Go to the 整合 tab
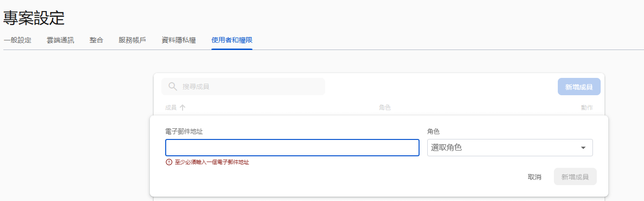Image resolution: width=644 pixels, height=201 pixels. tap(96, 40)
